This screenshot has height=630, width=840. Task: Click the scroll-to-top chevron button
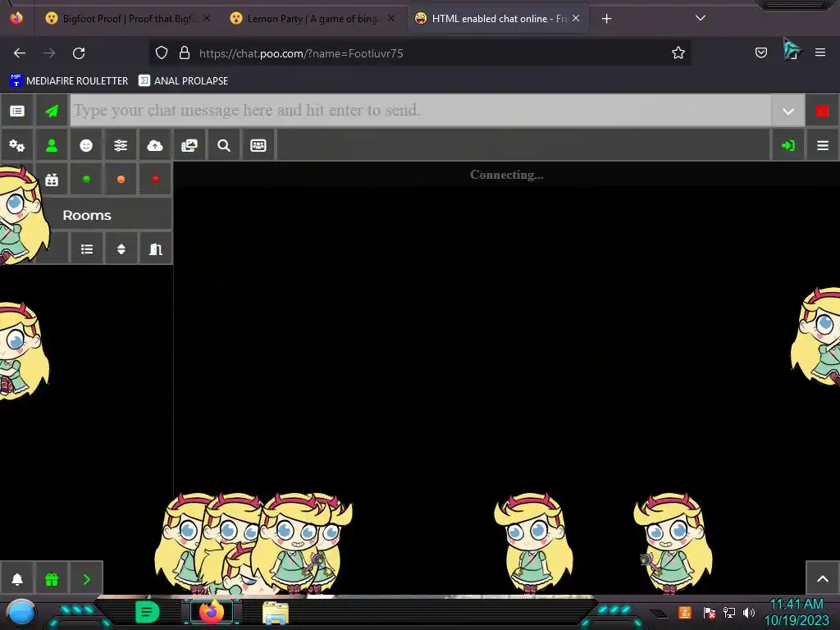(x=823, y=578)
